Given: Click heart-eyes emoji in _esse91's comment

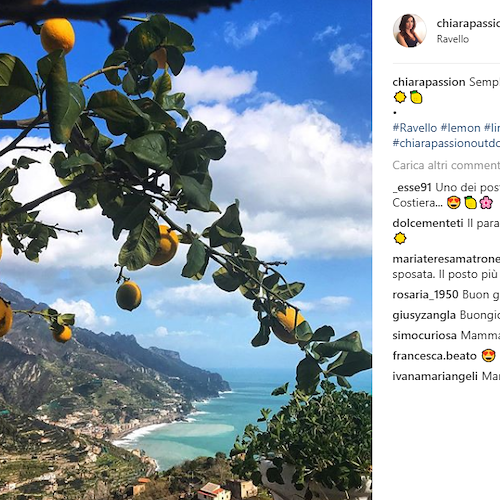Looking at the screenshot, I should 454,203.
